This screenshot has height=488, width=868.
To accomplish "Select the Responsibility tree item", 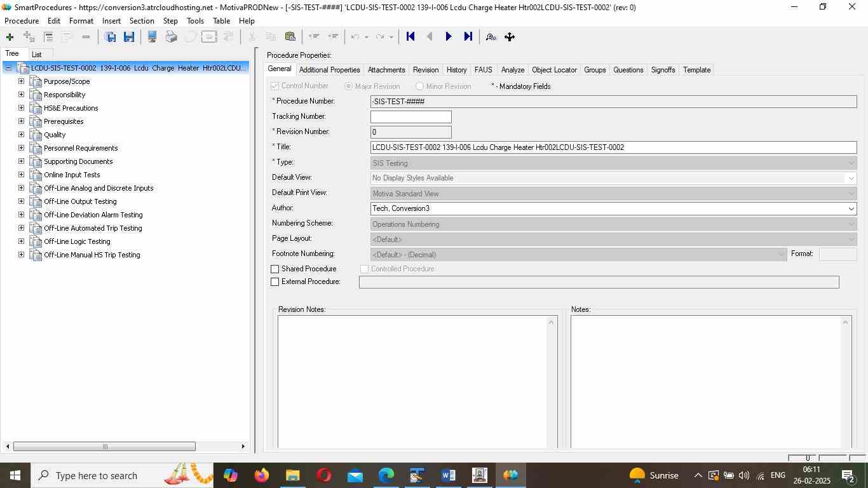I will click(64, 95).
